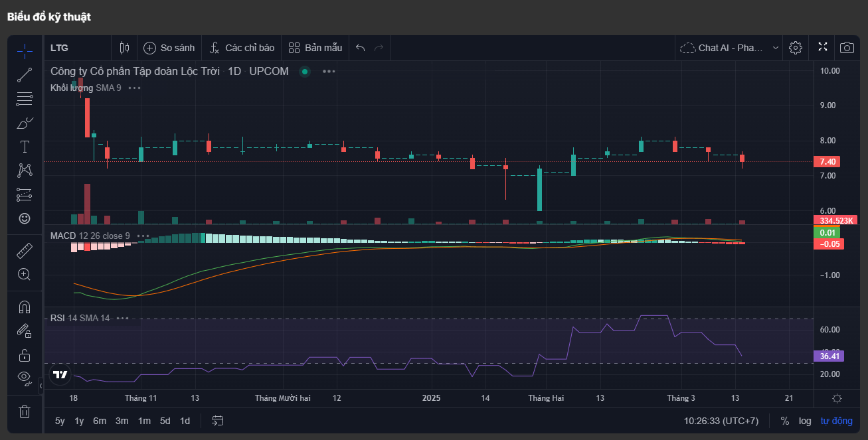Select the brush drawing tool
Viewport: 868px width, 440px height.
tap(25, 123)
